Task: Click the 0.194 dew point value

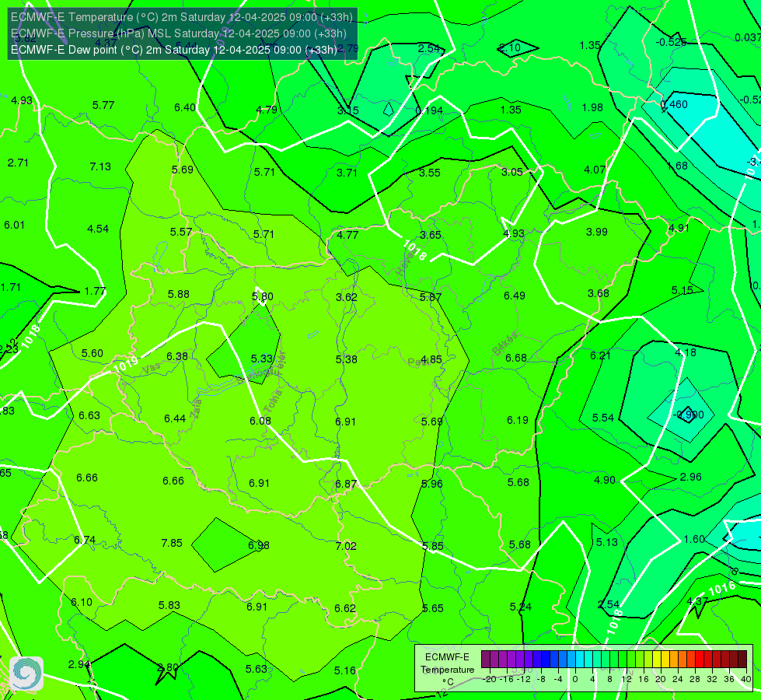Action: pyautogui.click(x=430, y=110)
